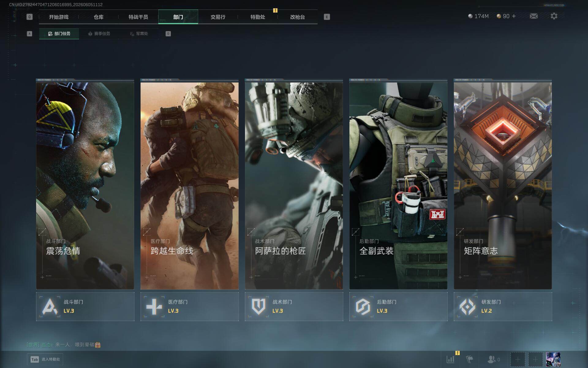Click the world chat message text

point(64,345)
